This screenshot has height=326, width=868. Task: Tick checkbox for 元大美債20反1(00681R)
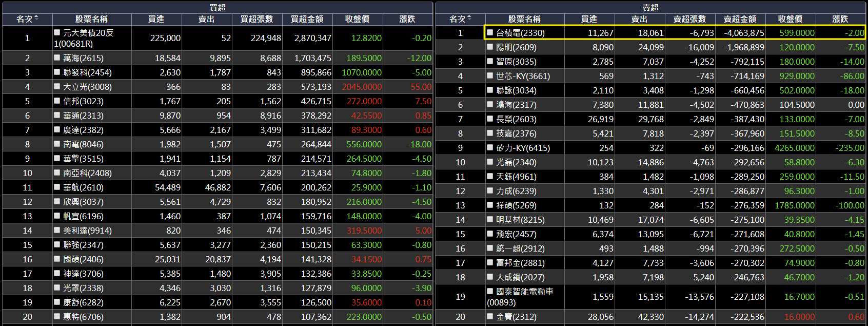(x=57, y=32)
